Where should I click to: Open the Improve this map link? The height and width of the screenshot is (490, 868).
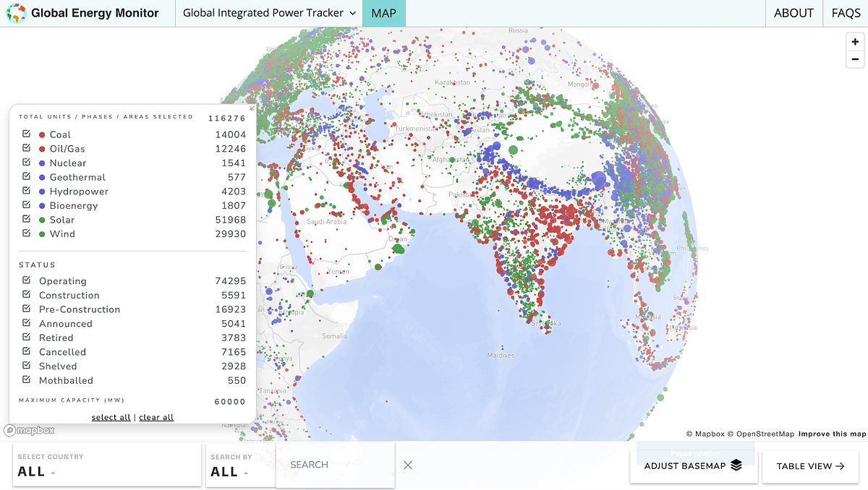pos(833,434)
